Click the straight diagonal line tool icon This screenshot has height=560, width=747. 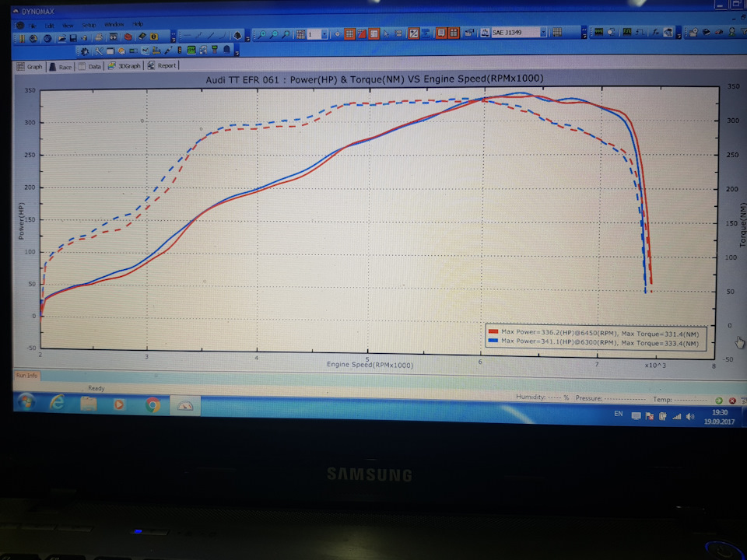[x=211, y=36]
